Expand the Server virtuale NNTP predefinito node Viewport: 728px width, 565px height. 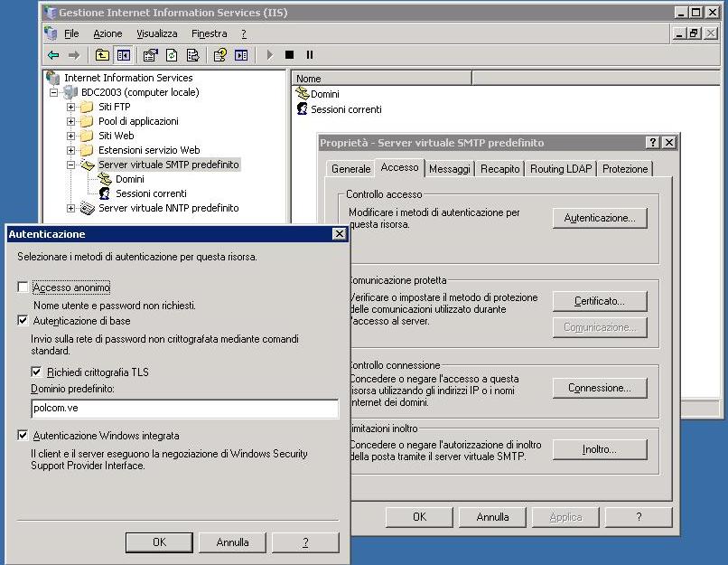(70, 208)
